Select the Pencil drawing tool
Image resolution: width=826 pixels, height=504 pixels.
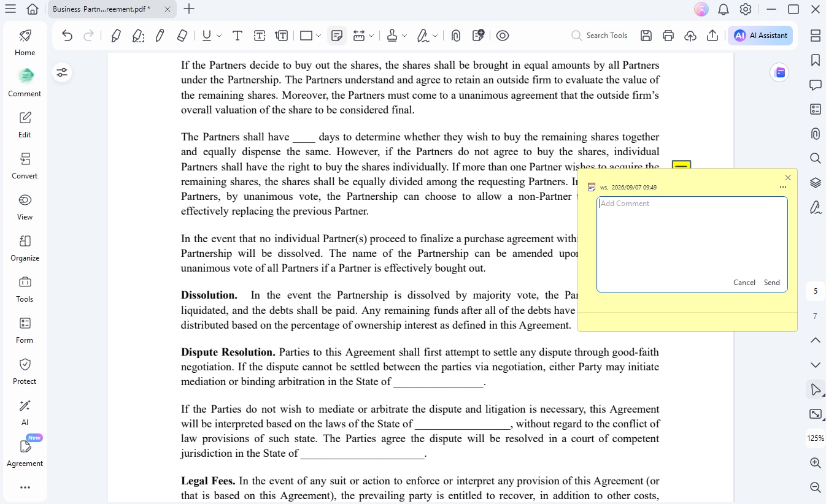[x=160, y=36]
